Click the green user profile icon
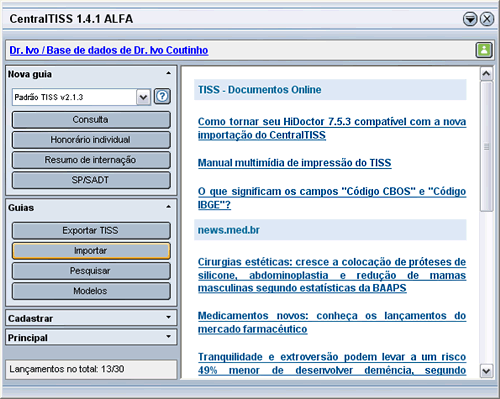This screenshot has height=399, width=500. [x=484, y=50]
